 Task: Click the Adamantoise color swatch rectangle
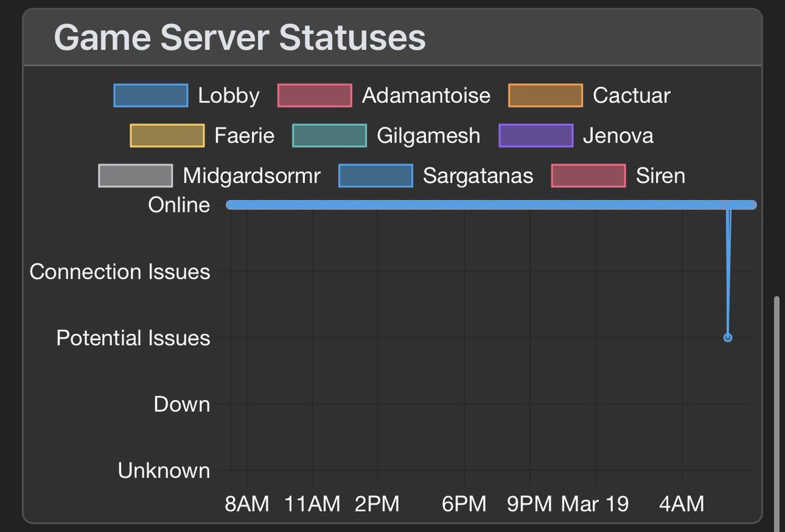click(x=314, y=95)
